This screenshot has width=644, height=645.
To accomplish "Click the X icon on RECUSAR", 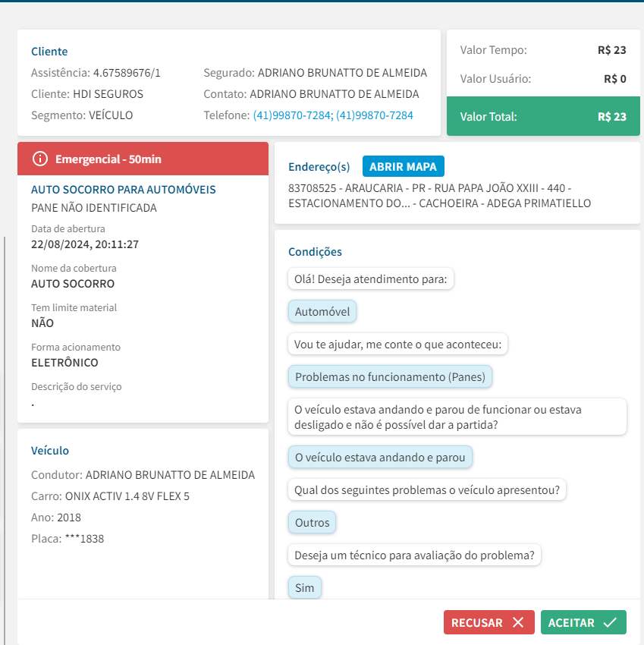I will coord(518,622).
